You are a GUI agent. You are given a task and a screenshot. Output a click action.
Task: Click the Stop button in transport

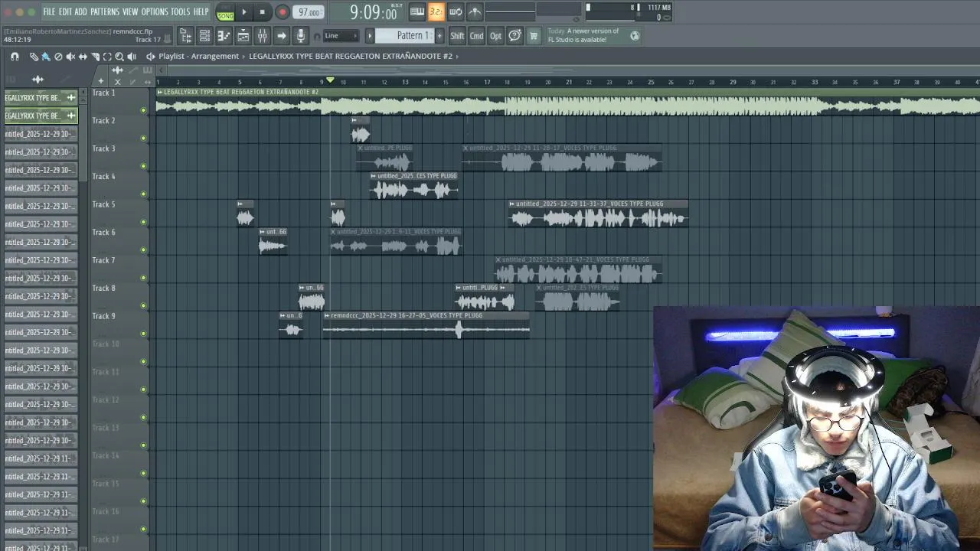click(x=262, y=11)
